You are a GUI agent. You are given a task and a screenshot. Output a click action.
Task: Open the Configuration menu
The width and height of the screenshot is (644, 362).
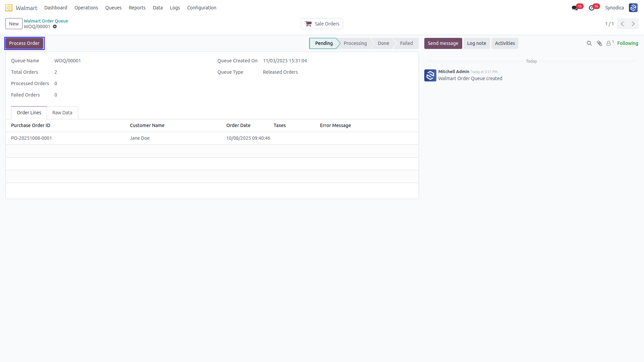click(x=202, y=8)
